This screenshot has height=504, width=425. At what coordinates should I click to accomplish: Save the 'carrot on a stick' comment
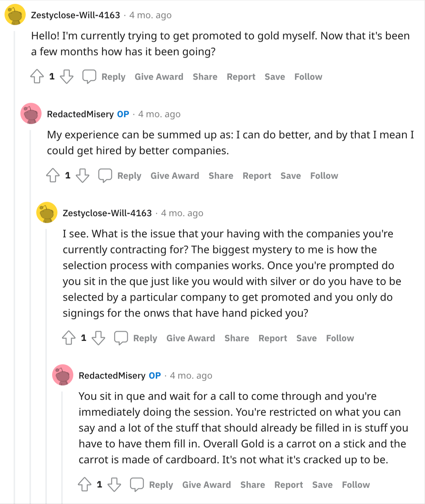click(x=322, y=485)
